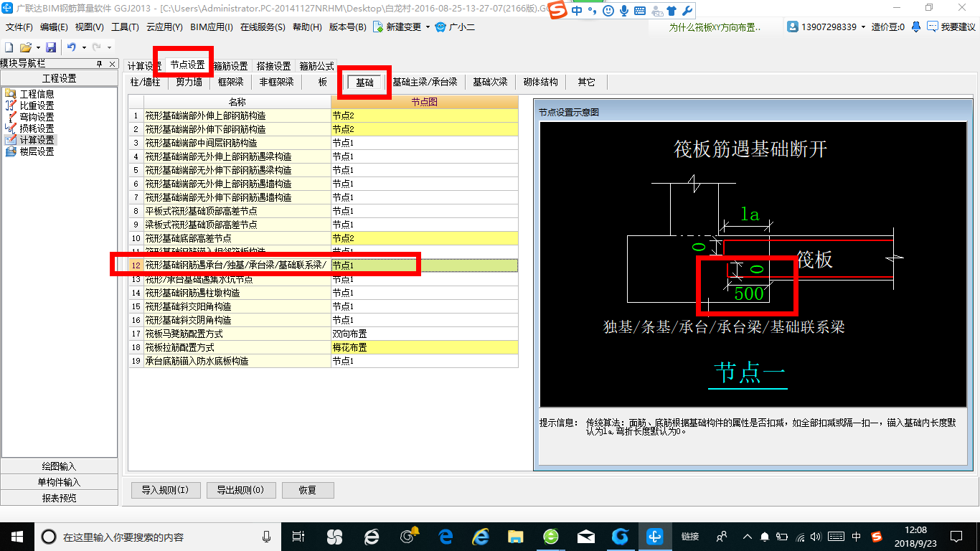
Task: Select 楼层设置 in navigation tree
Action: [x=37, y=151]
